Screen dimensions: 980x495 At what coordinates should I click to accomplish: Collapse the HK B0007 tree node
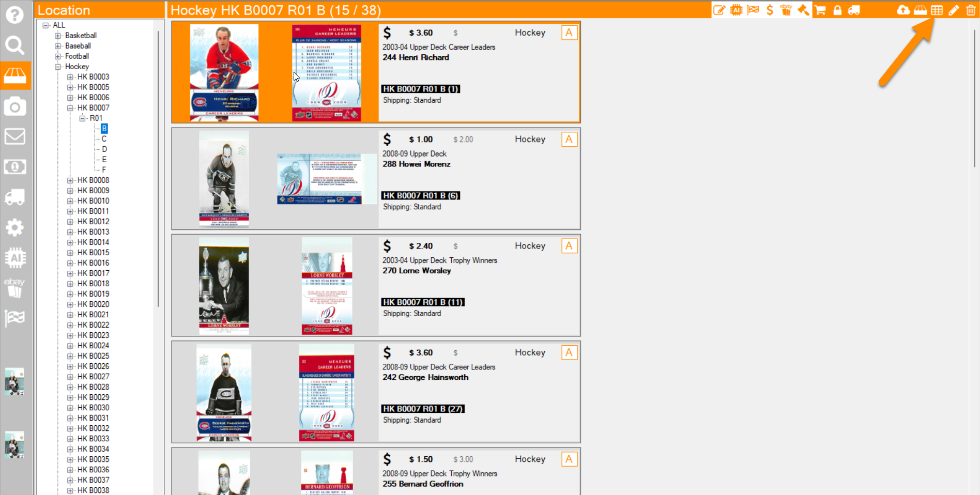(70, 107)
